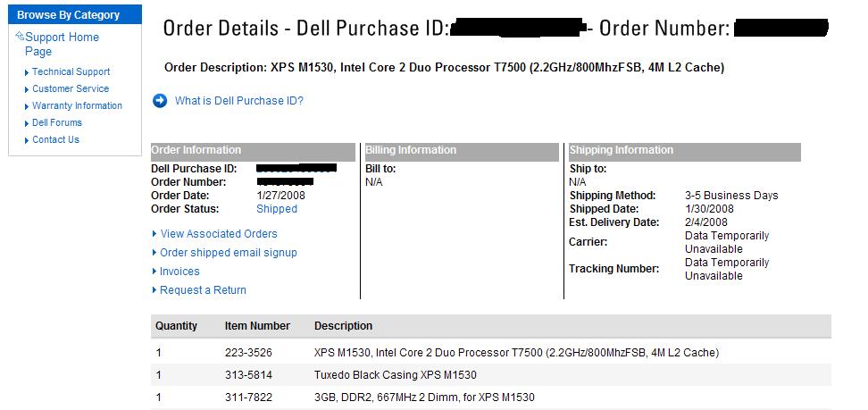The height and width of the screenshot is (410, 868).
Task: Click Request a Return
Action: pyautogui.click(x=203, y=290)
